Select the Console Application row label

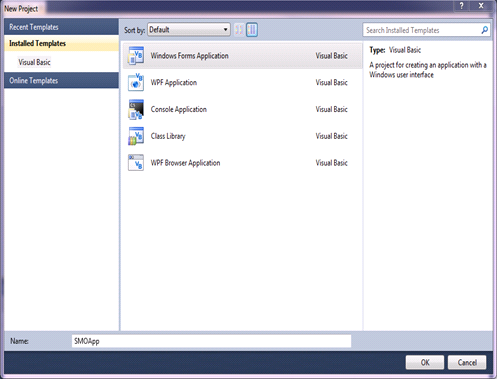click(x=179, y=109)
